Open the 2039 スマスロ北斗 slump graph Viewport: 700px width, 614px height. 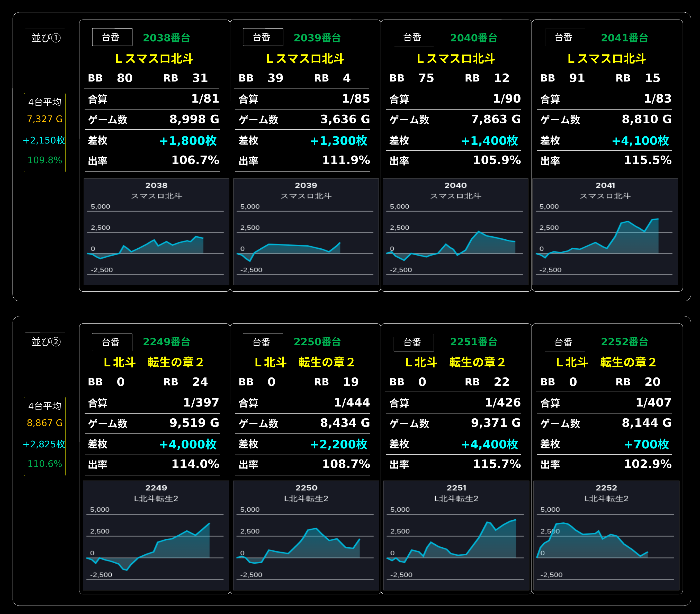tap(306, 231)
